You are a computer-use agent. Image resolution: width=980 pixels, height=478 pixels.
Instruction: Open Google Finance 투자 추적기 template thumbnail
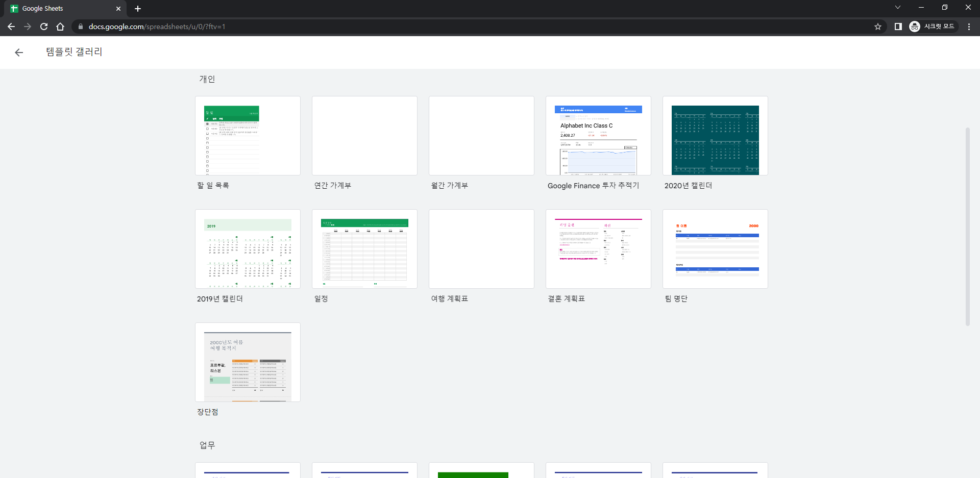598,136
